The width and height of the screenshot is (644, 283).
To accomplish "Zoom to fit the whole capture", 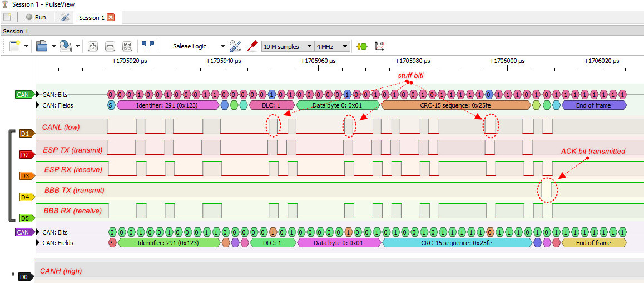I will tap(127, 46).
